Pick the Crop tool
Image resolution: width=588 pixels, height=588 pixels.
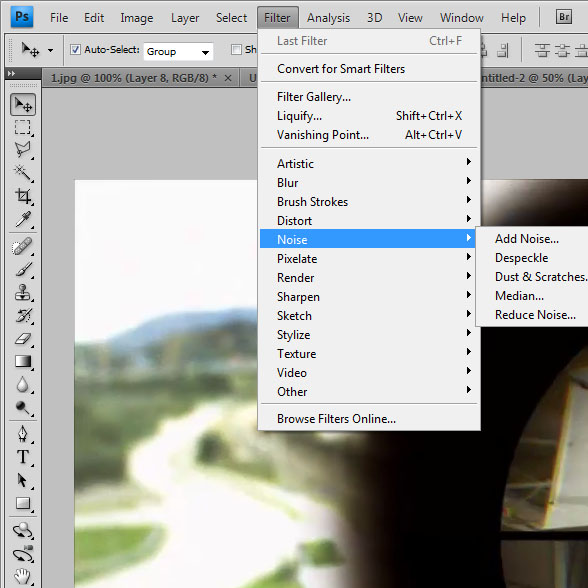pos(22,196)
